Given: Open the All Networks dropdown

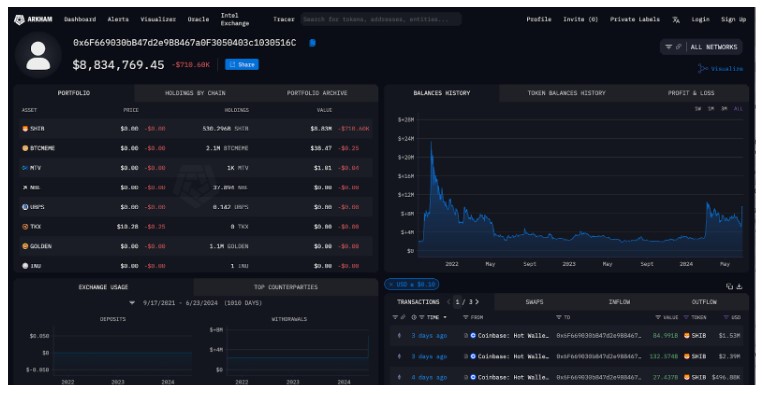Looking at the screenshot, I should [714, 47].
